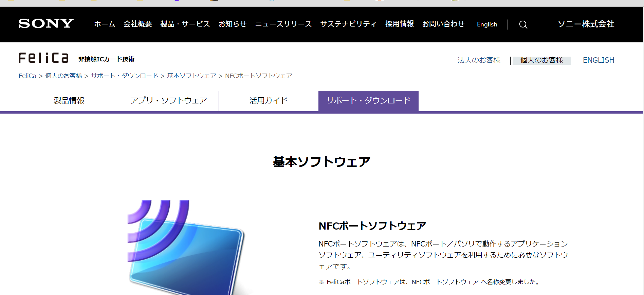The width and height of the screenshot is (644, 295).
Task: Go to FeliCa breadcrumb link
Action: 27,76
